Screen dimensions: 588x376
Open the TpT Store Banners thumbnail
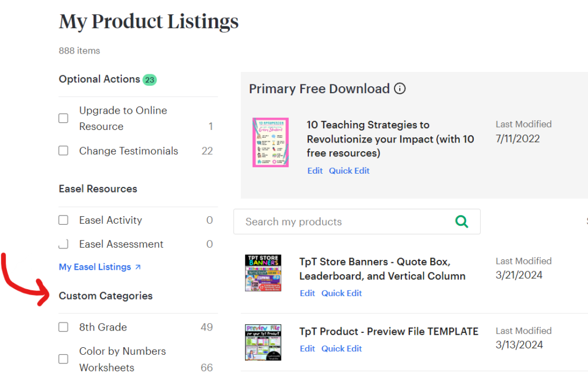coord(263,273)
